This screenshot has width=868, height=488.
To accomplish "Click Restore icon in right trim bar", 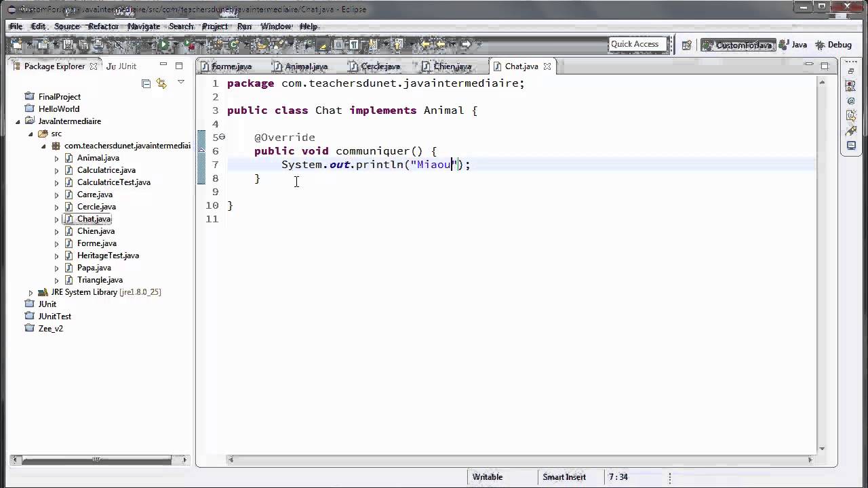I will tap(851, 71).
